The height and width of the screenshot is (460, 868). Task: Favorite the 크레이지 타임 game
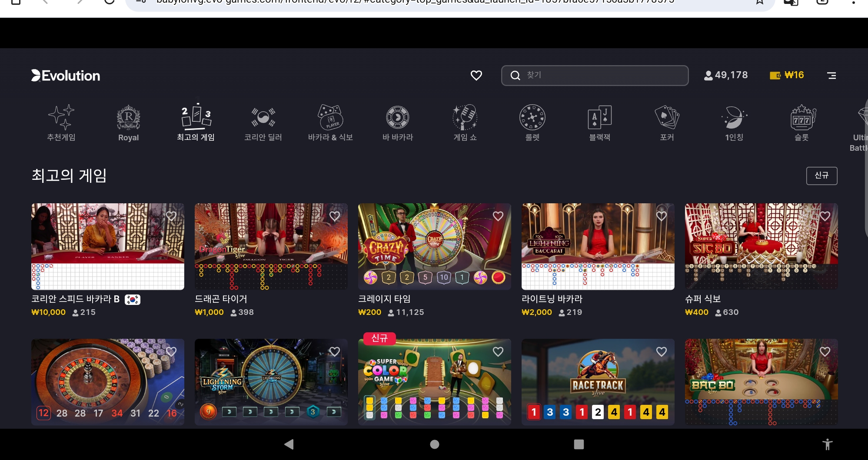point(498,216)
